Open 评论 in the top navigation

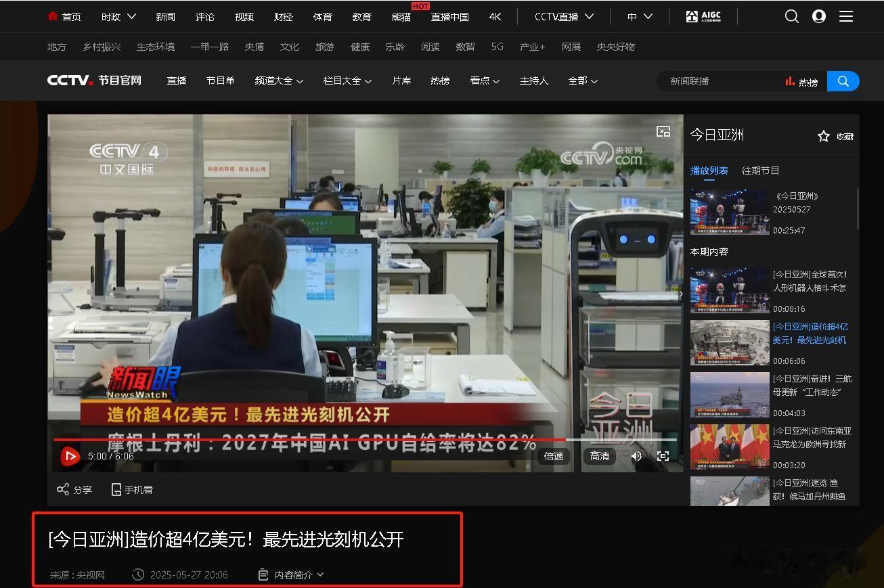(x=205, y=16)
